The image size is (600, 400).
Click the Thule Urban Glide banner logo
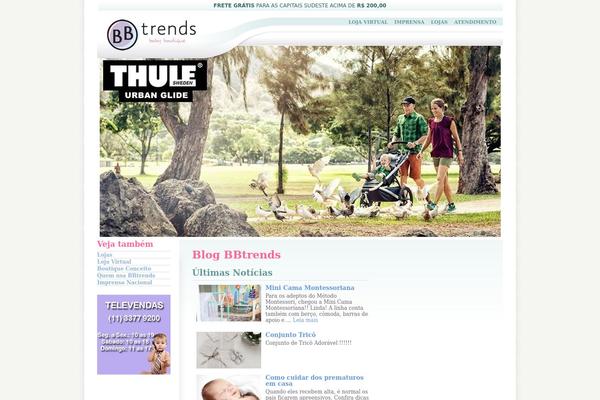[x=155, y=81]
